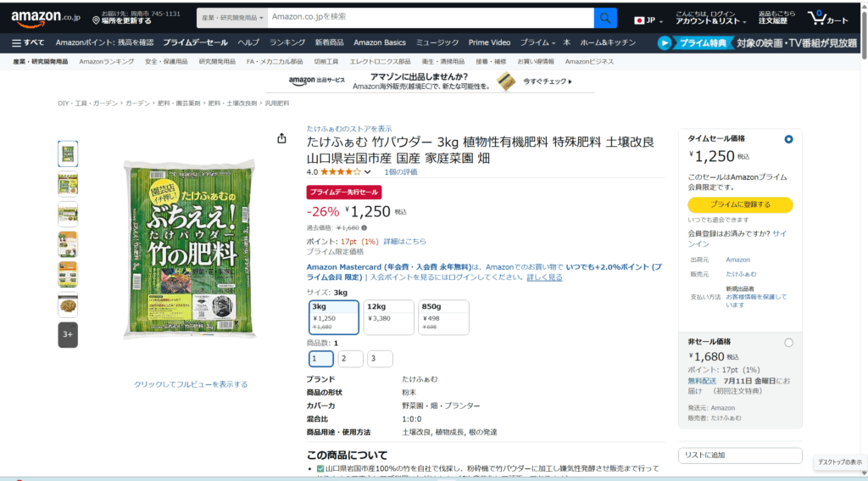Open ホーム&キッチン nav item
This screenshot has height=481, width=868.
[608, 42]
